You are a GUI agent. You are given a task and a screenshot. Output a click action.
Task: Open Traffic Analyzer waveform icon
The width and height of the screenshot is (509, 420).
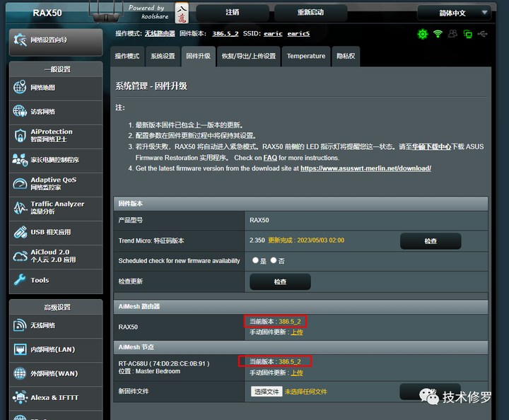(x=20, y=208)
